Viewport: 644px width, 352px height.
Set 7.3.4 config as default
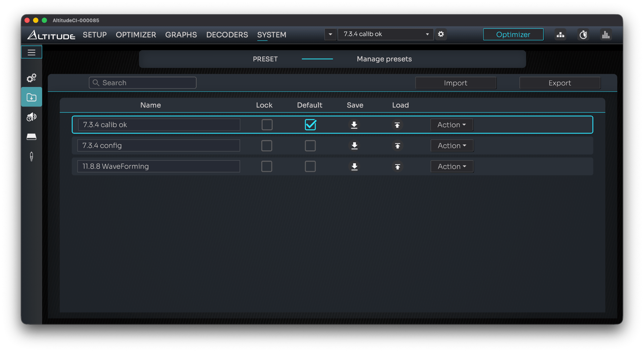[x=310, y=146]
